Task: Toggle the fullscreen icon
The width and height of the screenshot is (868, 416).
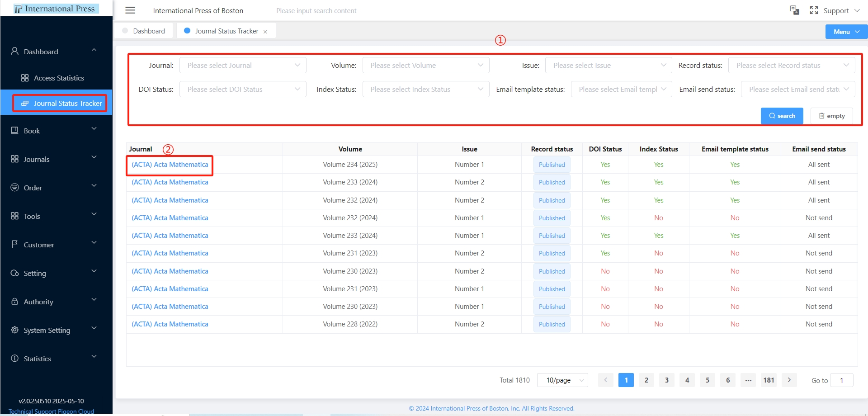Action: pos(814,10)
